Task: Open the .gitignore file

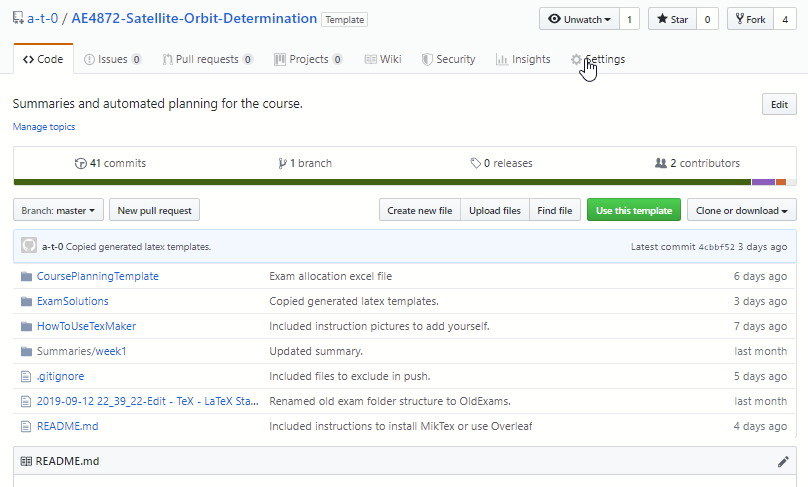Action: 60,377
